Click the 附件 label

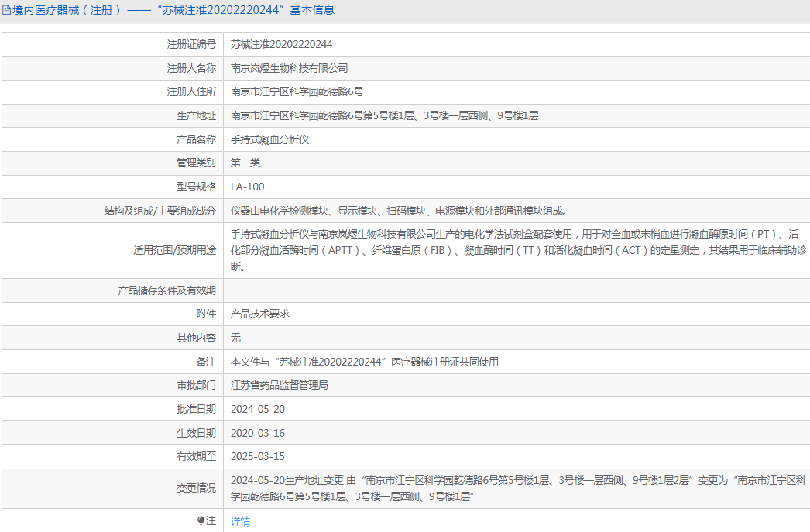[x=206, y=314]
